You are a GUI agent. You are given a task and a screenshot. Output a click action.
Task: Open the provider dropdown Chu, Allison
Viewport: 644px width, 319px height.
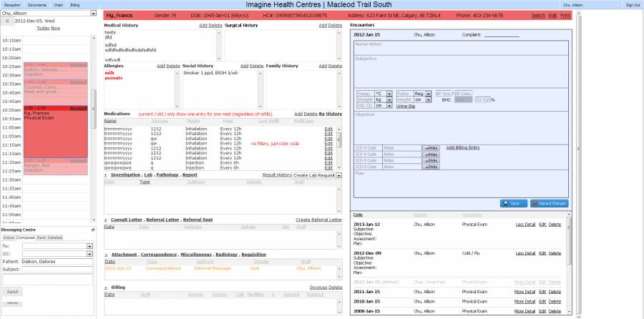pos(93,13)
